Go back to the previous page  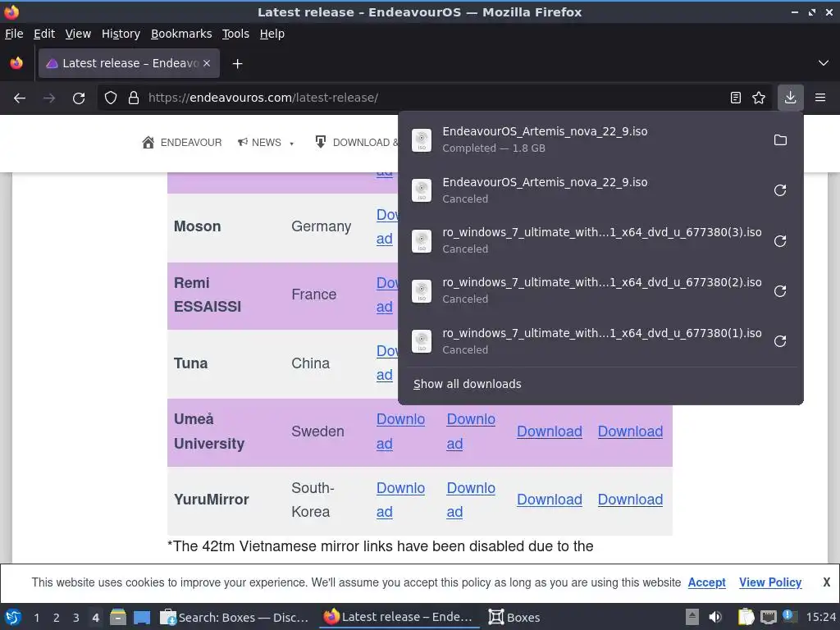pos(20,98)
